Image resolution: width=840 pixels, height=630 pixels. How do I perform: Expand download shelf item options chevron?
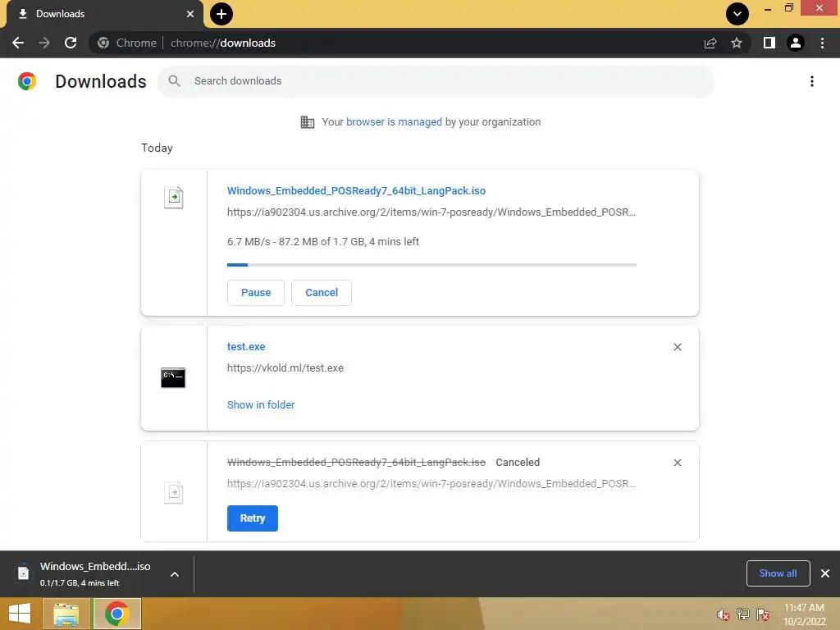click(175, 574)
